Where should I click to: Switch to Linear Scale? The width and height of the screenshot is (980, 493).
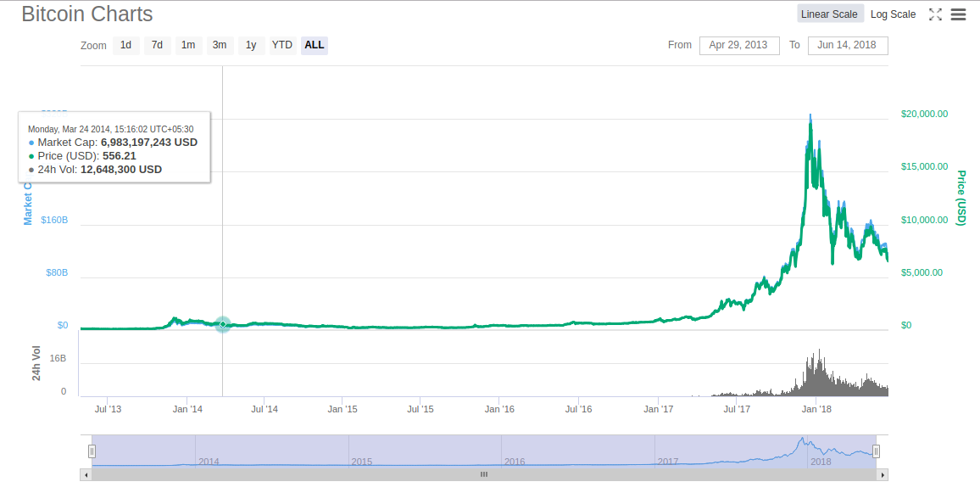830,14
